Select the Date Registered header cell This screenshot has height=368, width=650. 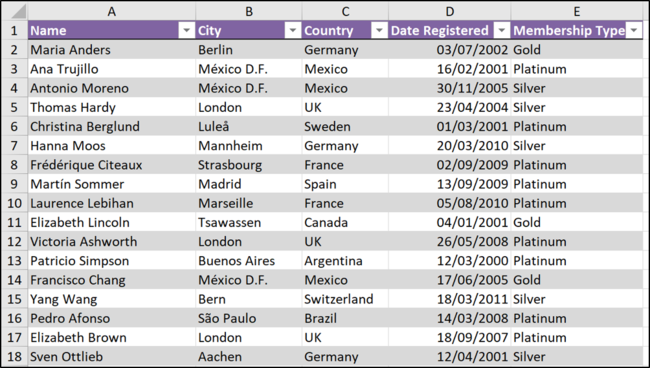(x=441, y=31)
